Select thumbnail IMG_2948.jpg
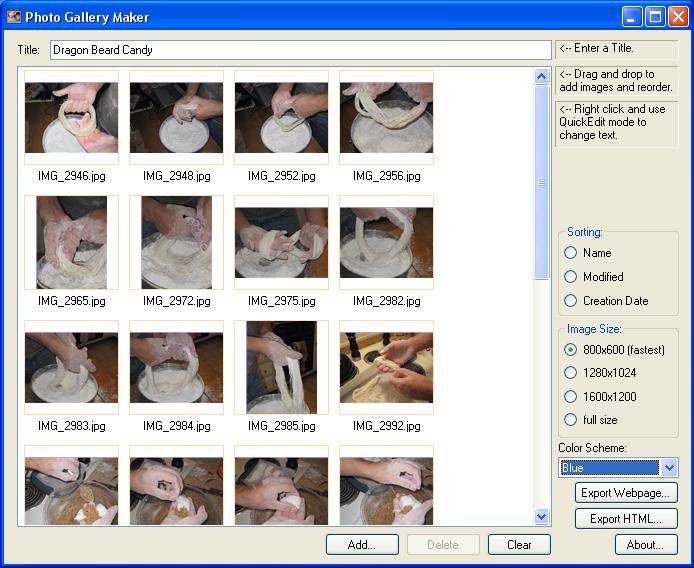Viewport: 694px width, 568px height. pos(177,117)
